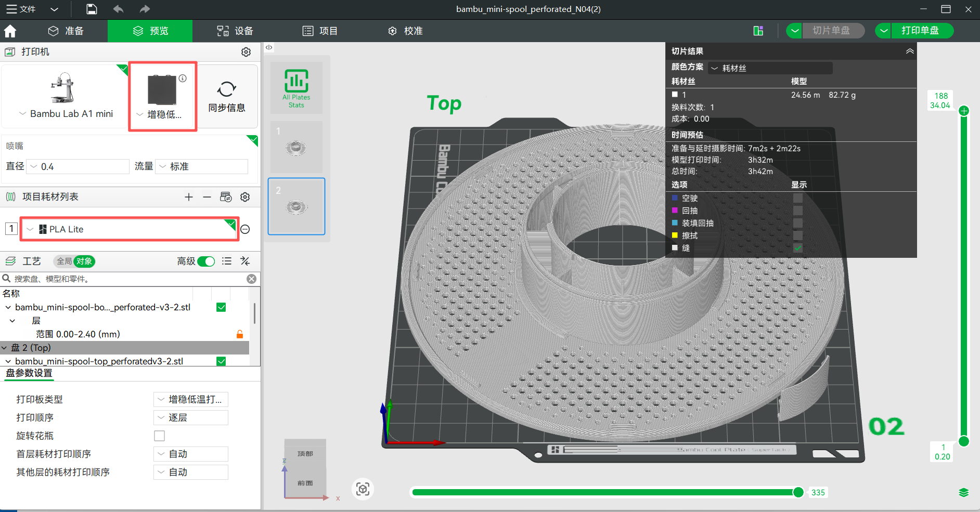Open the Calibration tab
The height and width of the screenshot is (512, 980).
405,31
